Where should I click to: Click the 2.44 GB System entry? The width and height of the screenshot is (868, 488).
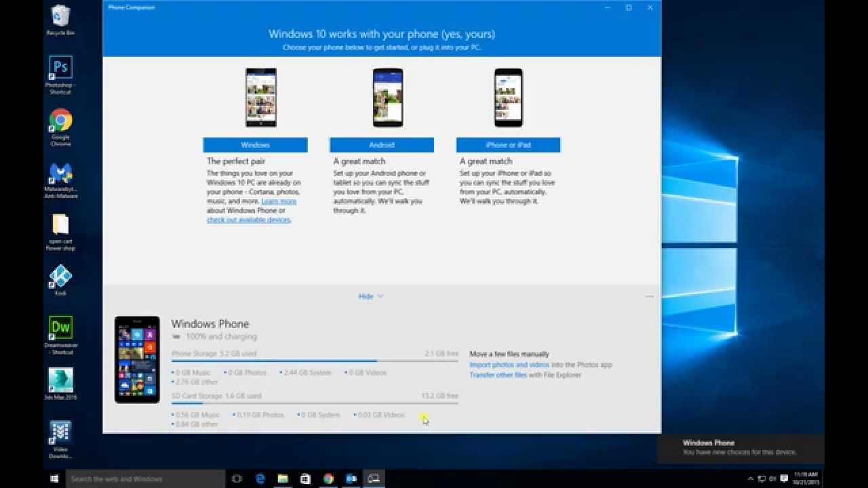(307, 373)
